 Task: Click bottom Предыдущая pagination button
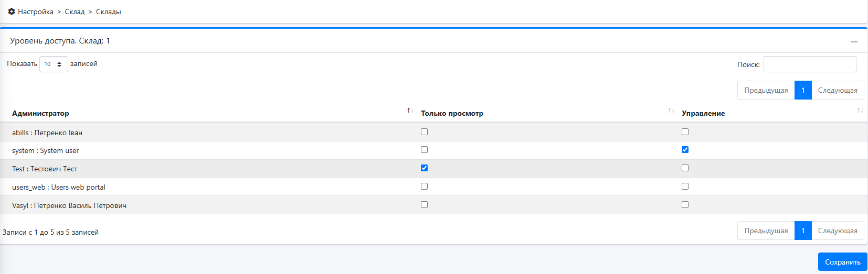[x=766, y=231]
